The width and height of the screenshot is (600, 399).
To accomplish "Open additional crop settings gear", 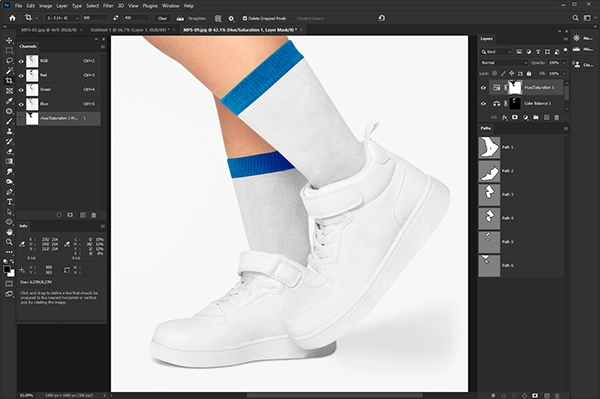I will pos(231,18).
